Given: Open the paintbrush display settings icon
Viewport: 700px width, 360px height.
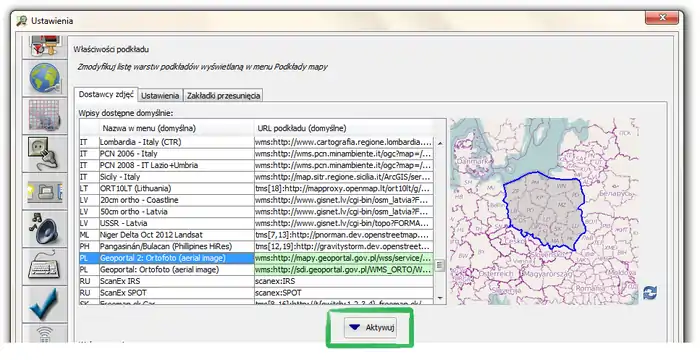Looking at the screenshot, I should [45, 47].
